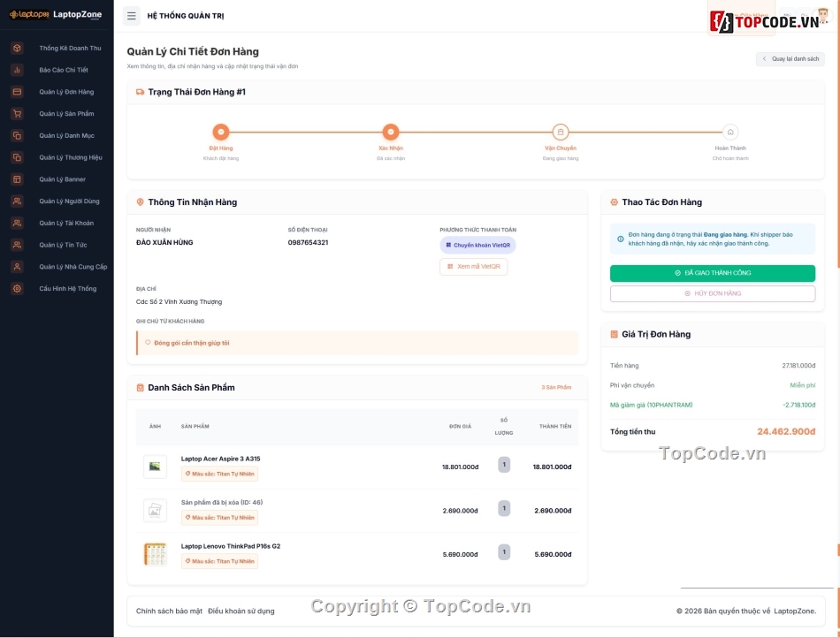Click recipient name ĐÀO XUÂN HÙNG
Viewport: 840px width, 638px height.
point(164,242)
